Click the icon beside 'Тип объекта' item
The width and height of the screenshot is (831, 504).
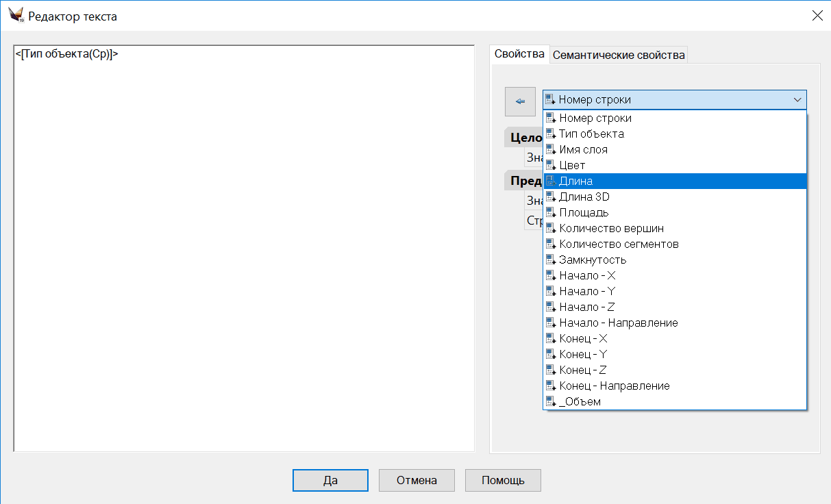tap(550, 134)
